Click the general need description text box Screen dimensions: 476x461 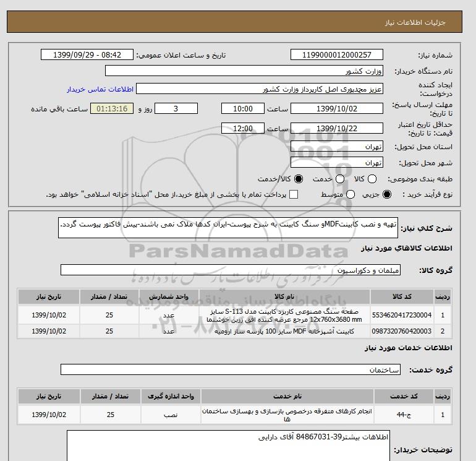(228, 228)
